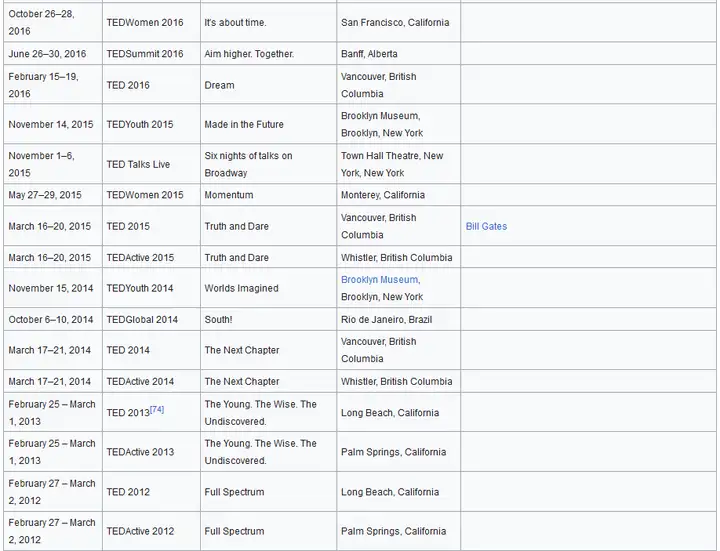Click 'March 16–20, 2015' in TED 2015 row
Image resolution: width=720 pixels, height=551 pixels.
50,226
